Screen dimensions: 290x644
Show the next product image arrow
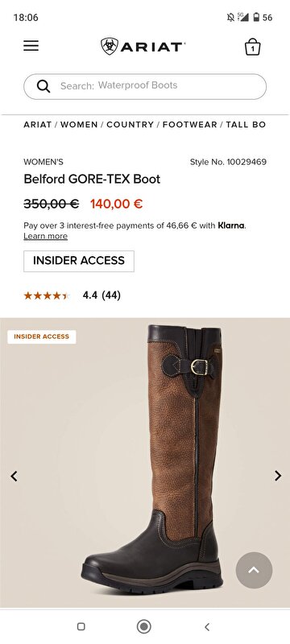click(278, 476)
